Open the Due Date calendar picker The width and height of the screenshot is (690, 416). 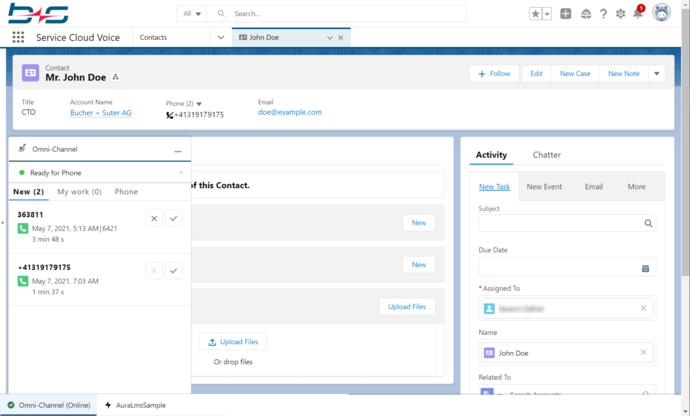(645, 268)
